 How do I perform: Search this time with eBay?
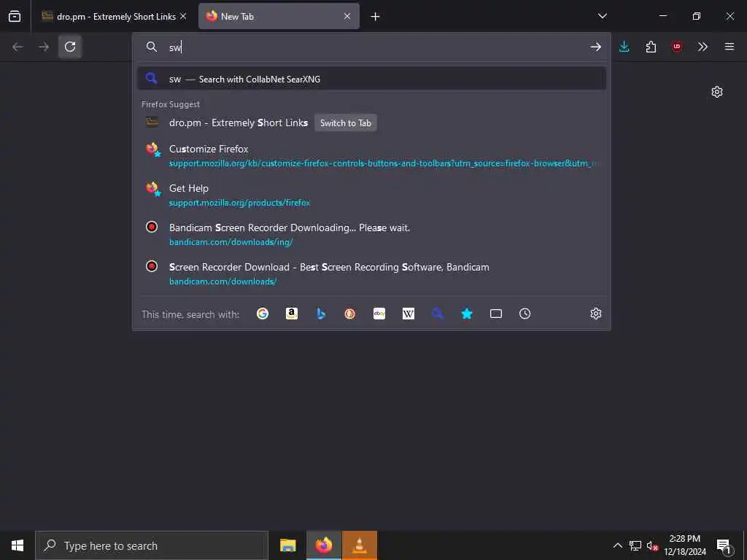tap(379, 314)
